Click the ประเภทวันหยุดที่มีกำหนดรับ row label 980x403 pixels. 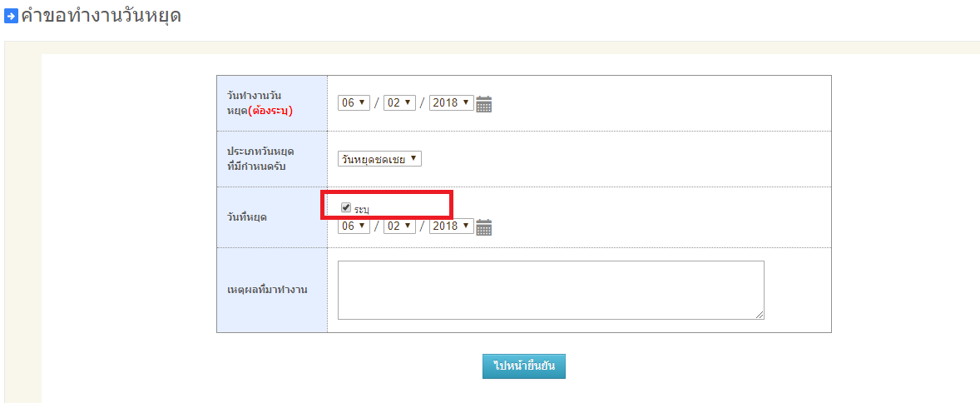pyautogui.click(x=261, y=158)
